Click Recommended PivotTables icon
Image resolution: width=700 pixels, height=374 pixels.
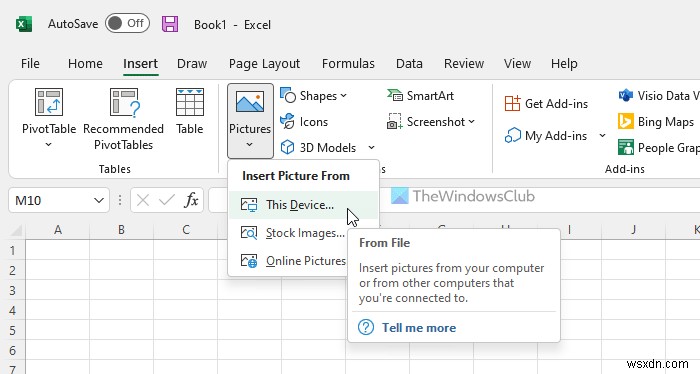point(124,102)
